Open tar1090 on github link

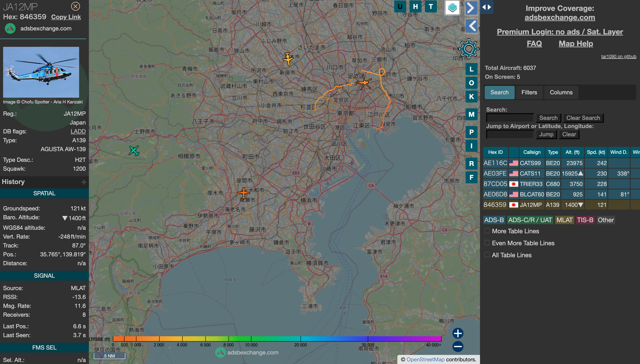[618, 57]
